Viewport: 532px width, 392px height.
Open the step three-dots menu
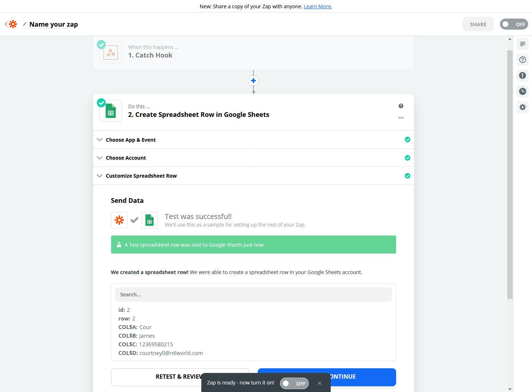pyautogui.click(x=401, y=118)
